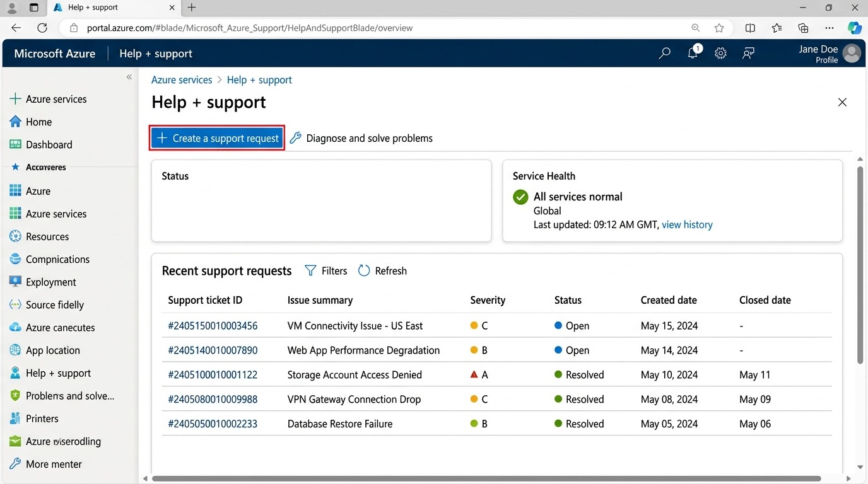Click the Status column header in table

point(568,300)
